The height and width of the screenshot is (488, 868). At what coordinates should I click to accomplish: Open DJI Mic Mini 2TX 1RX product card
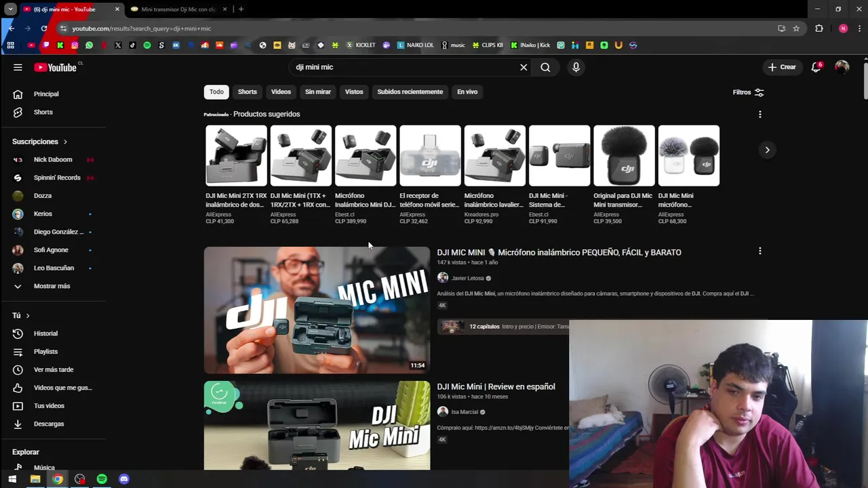[236, 175]
